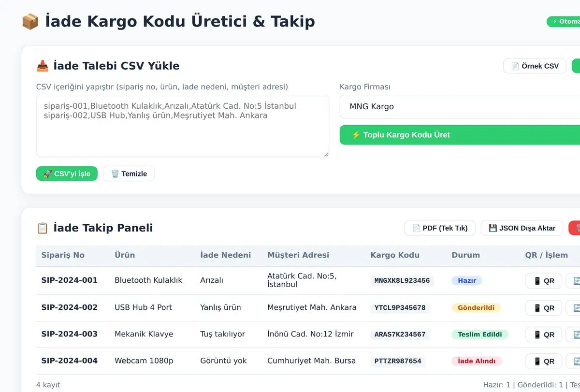Image resolution: width=580 pixels, height=392 pixels.
Task: Click the CSV'yi İşle button
Action: 67,174
